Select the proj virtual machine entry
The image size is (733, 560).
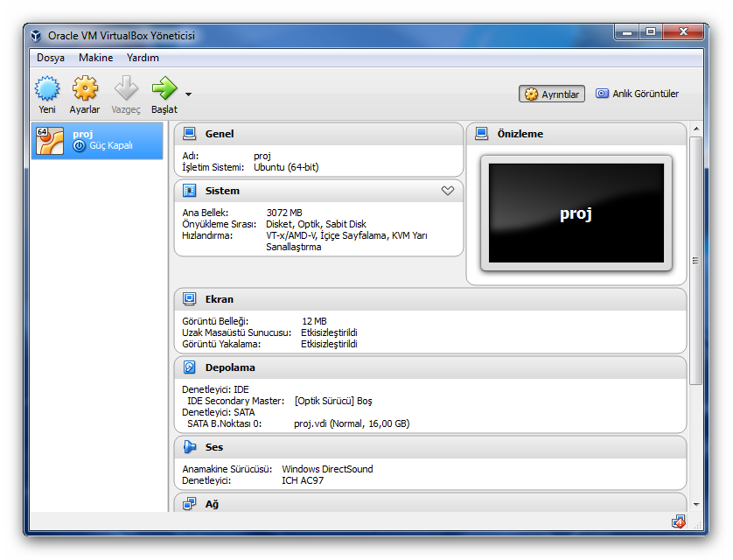point(97,141)
